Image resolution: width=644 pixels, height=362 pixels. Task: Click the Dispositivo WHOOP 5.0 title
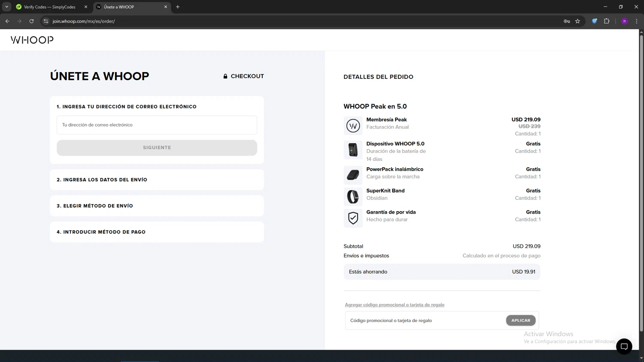pos(395,144)
